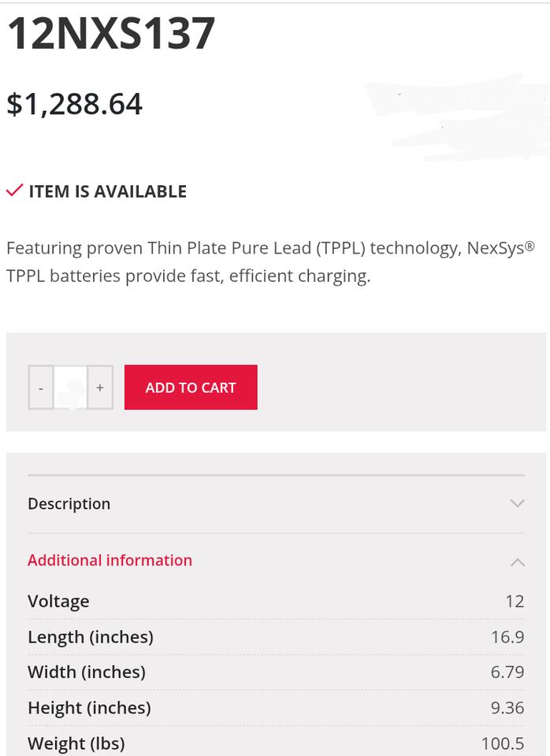Click the voltage value 12
This screenshot has height=756, width=550.
pyautogui.click(x=515, y=602)
